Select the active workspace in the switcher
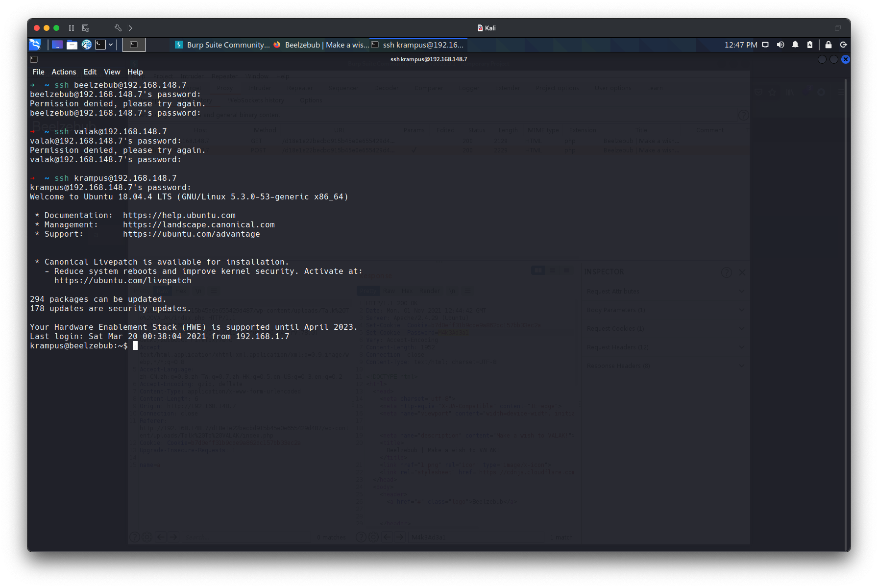Screen dimensions: 878x588 pos(134,45)
